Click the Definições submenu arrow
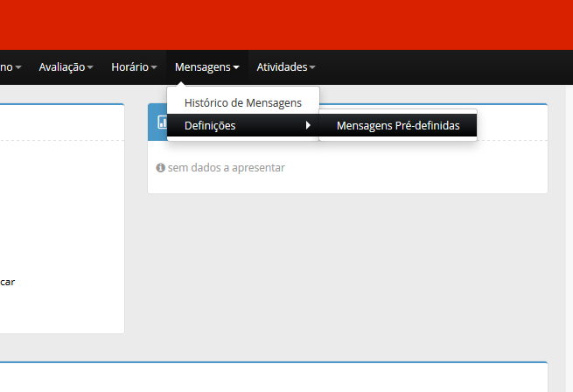Screen dimensions: 573x392 [308, 126]
